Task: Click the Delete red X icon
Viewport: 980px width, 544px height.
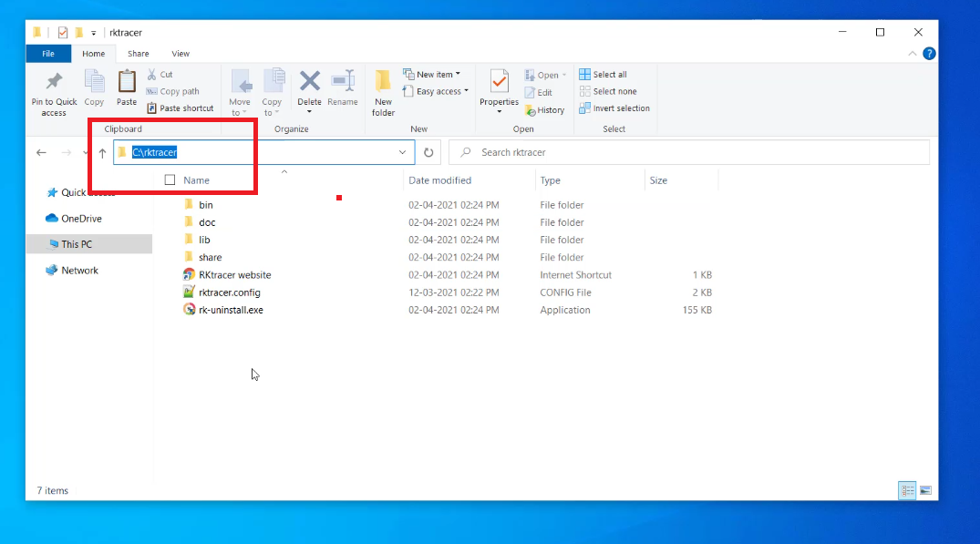Action: point(309,81)
